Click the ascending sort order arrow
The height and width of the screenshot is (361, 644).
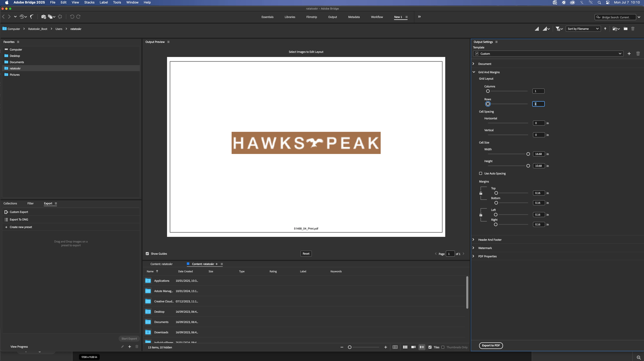coord(605,29)
